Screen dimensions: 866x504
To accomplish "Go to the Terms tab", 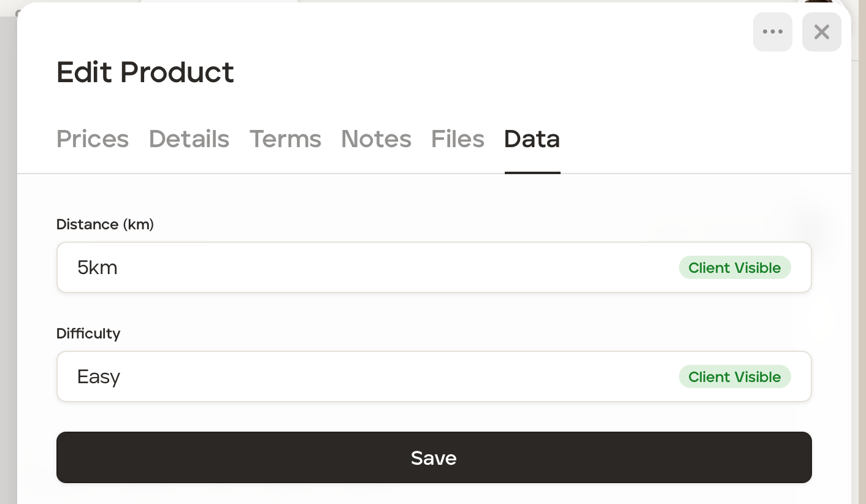I will pos(285,139).
